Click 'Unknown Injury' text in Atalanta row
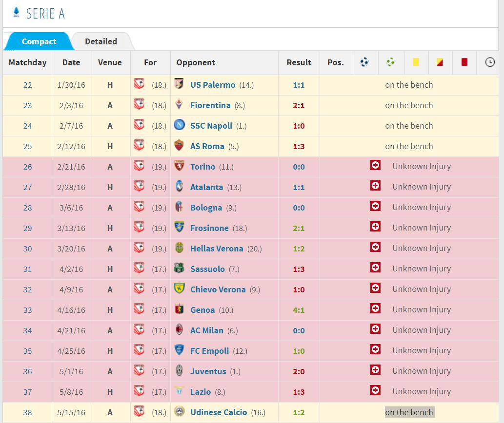504x423 pixels. 422,187
